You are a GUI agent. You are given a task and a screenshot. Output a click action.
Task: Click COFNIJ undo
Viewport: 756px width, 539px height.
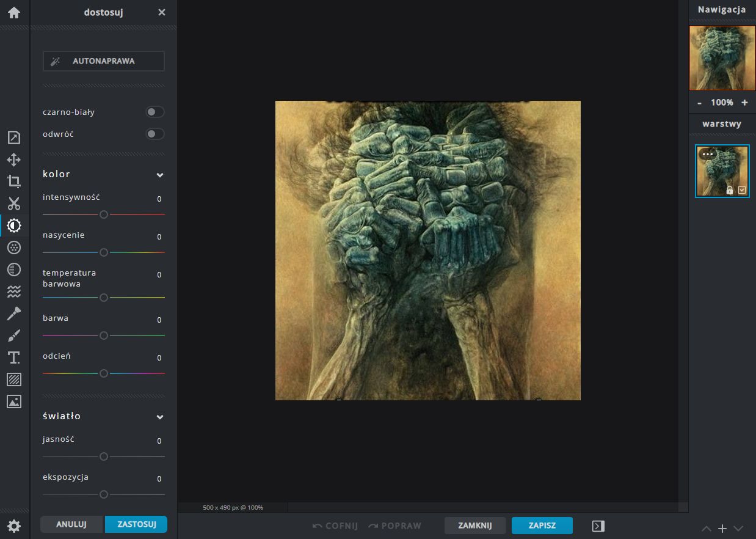(335, 526)
